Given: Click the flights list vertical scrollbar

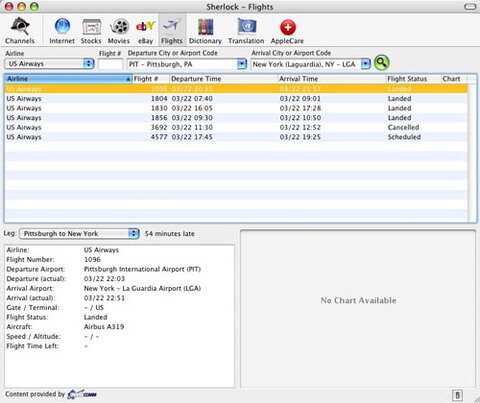Looking at the screenshot, I should click(472, 153).
